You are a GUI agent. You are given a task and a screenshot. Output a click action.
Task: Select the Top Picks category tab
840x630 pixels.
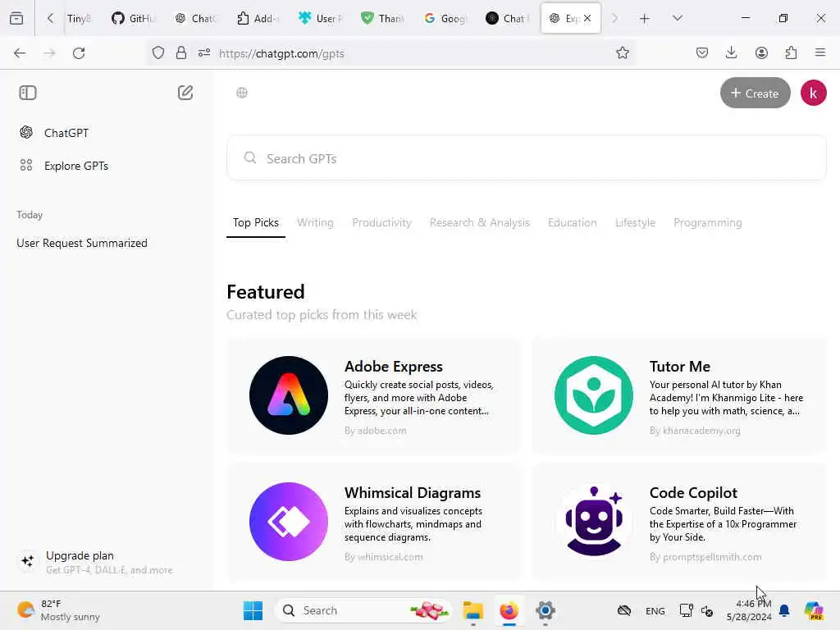pos(256,222)
